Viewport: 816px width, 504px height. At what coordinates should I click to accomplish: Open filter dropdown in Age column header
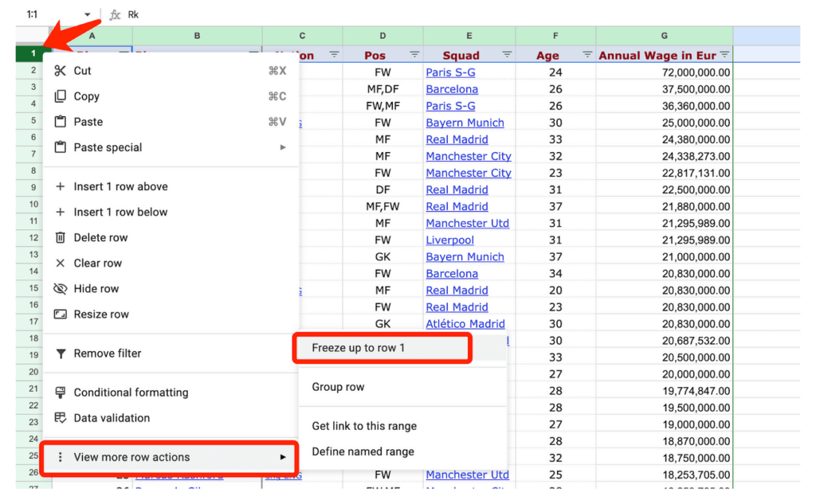pyautogui.click(x=587, y=55)
